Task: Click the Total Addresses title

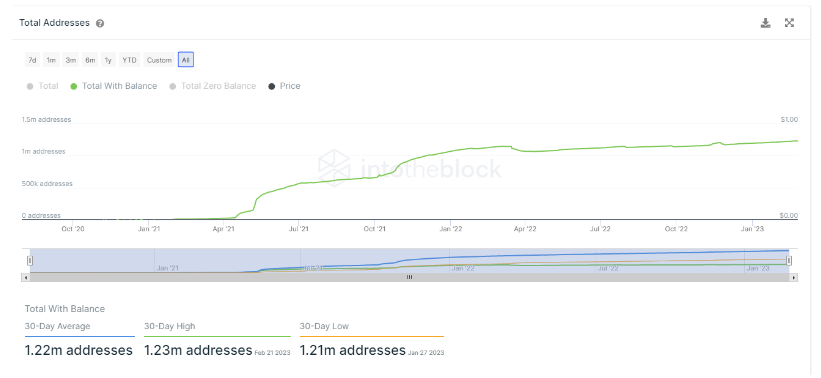Action: tap(54, 23)
